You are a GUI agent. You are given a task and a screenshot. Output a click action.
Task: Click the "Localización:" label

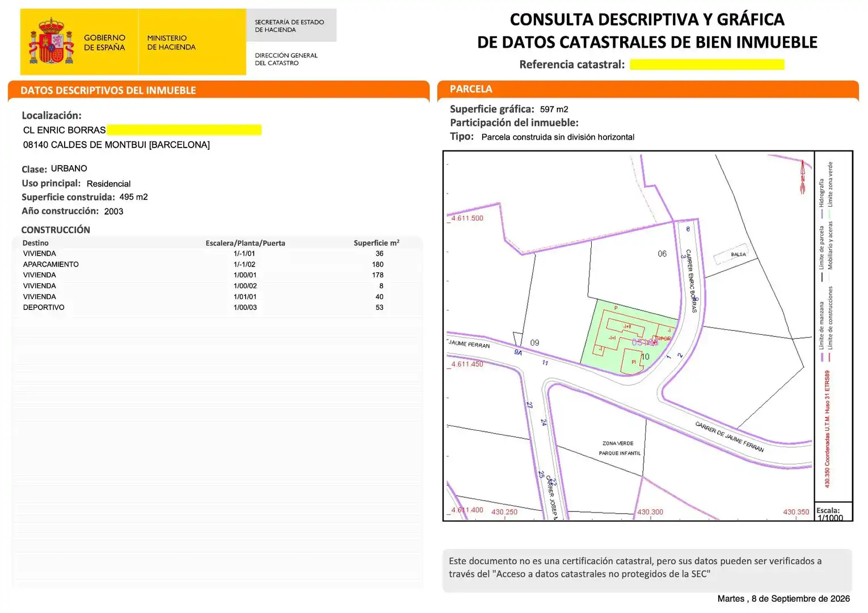click(x=52, y=115)
